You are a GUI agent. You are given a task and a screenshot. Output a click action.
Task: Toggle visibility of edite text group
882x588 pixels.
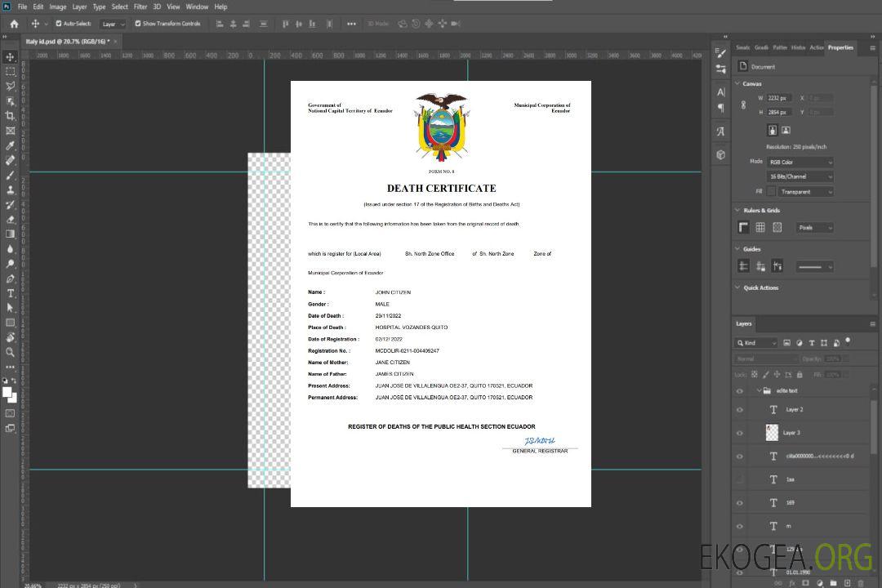point(740,391)
